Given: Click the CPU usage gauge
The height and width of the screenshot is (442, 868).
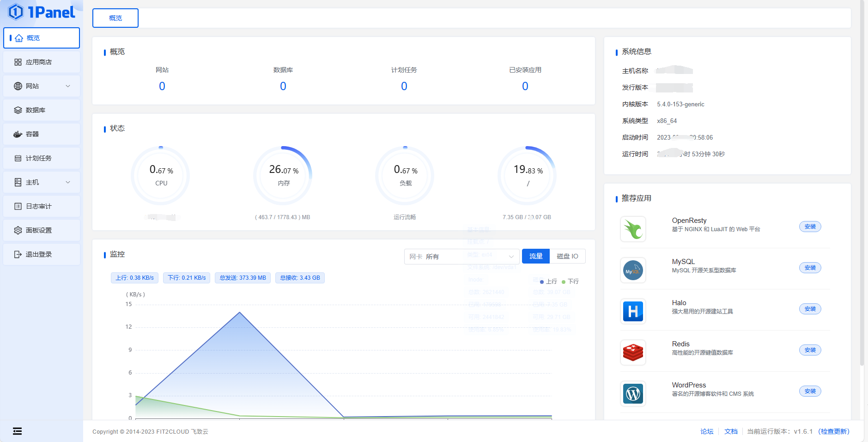Looking at the screenshot, I should pos(161,176).
